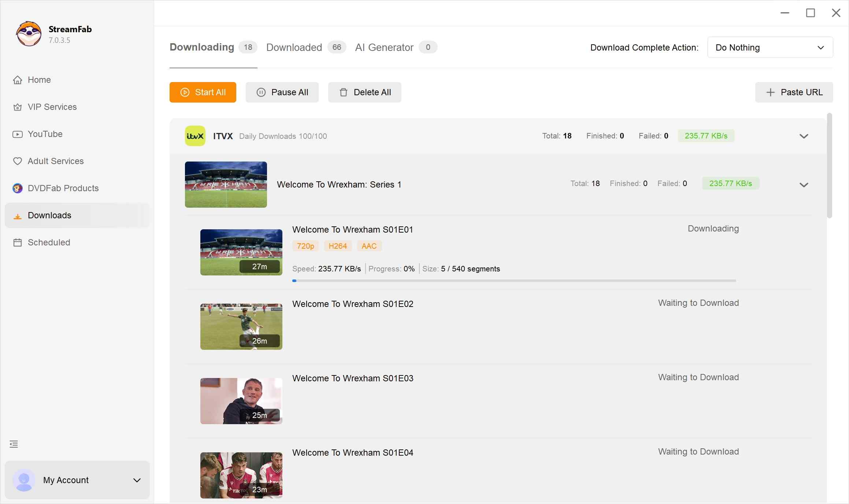This screenshot has width=849, height=504.
Task: Pause all downloads
Action: tap(282, 92)
